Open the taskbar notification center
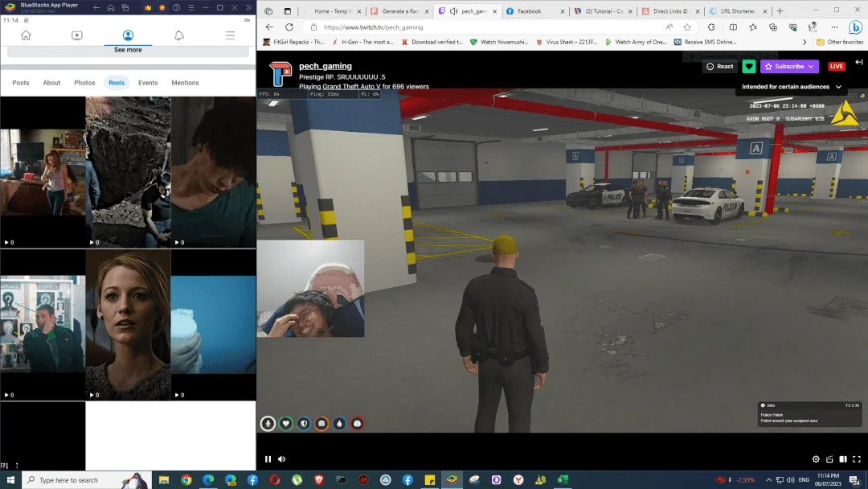868x489 pixels. 855,479
